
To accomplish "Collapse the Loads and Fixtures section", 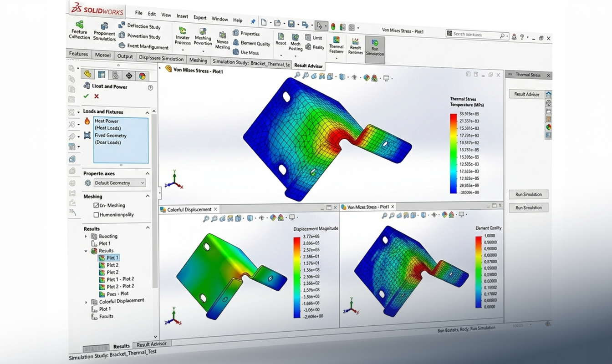I will [147, 112].
